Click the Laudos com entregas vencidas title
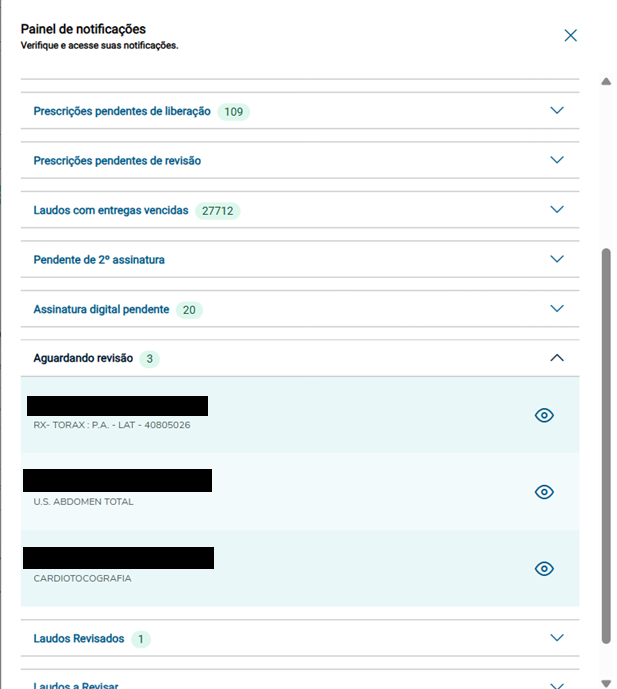 tap(110, 211)
